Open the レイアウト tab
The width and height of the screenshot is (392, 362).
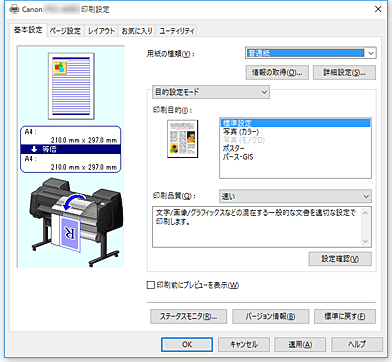pyautogui.click(x=101, y=31)
